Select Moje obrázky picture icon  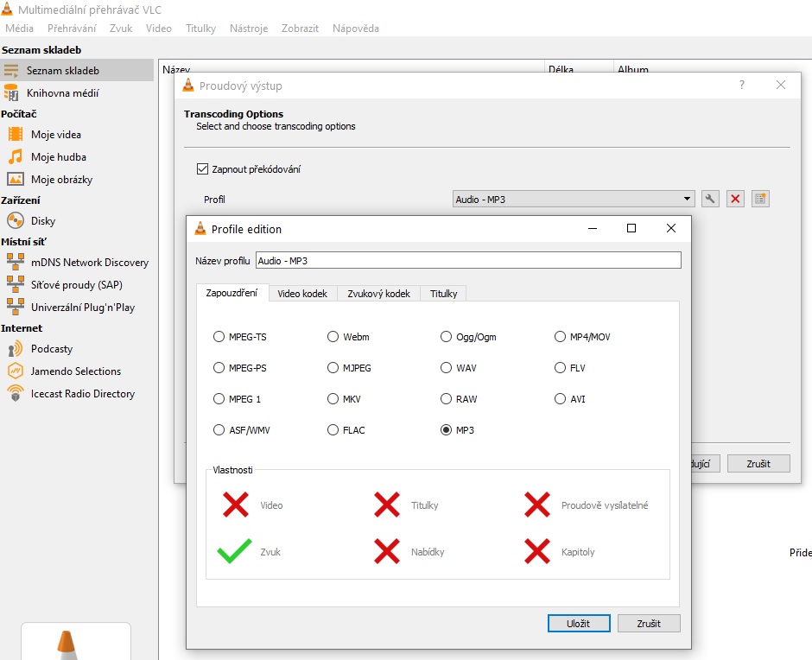[x=16, y=179]
